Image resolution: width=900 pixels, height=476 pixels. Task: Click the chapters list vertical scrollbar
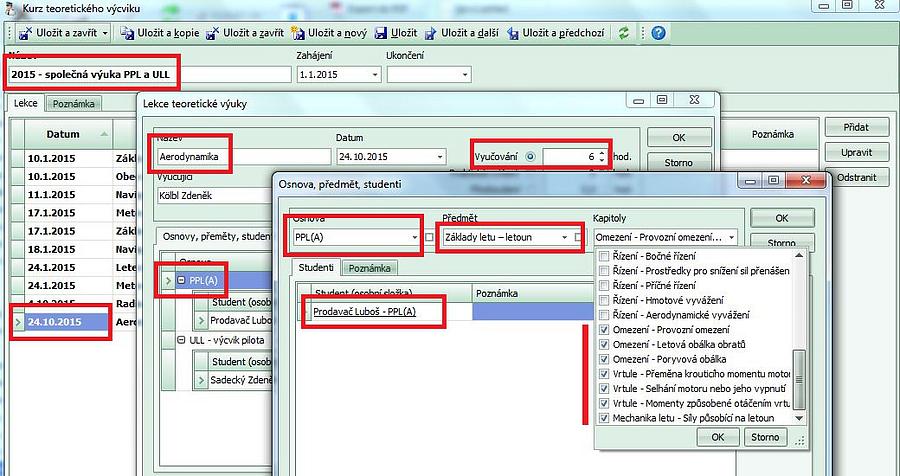coord(798,370)
